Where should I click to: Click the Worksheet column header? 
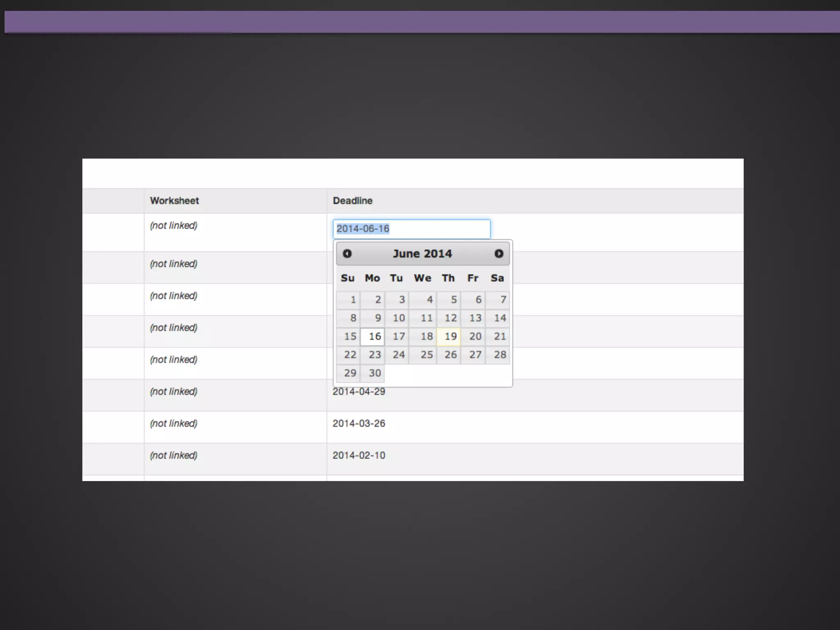pos(174,201)
